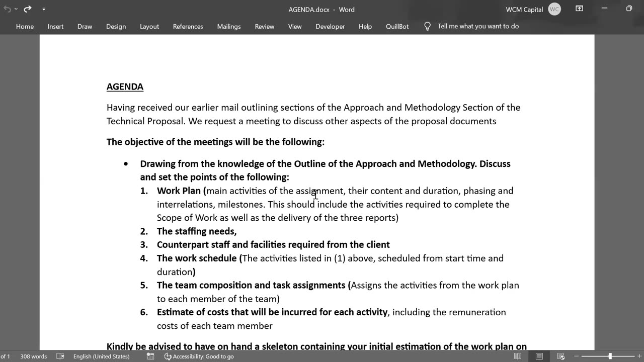The width and height of the screenshot is (644, 362).
Task: Click the Tell me what you want to do field
Action: pyautogui.click(x=478, y=26)
